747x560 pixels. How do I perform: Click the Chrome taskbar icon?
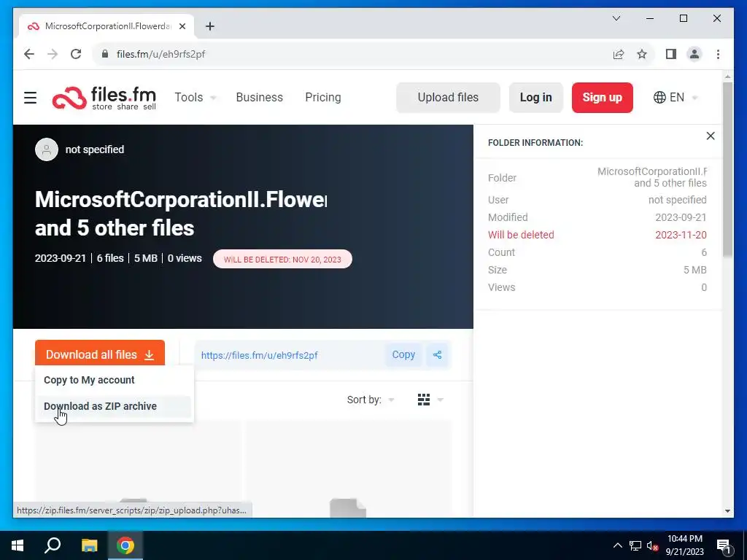(x=125, y=545)
